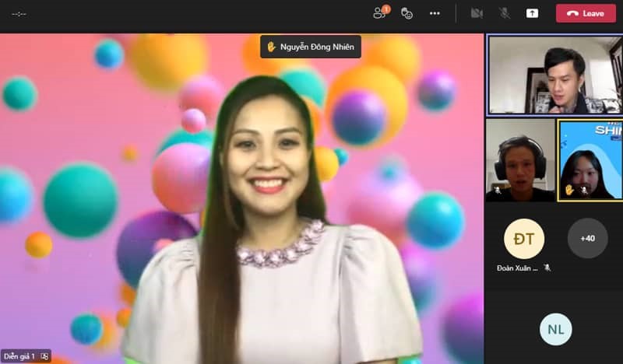Click the Diễn giả 1 name label
The height and width of the screenshot is (364, 623).
coord(20,356)
